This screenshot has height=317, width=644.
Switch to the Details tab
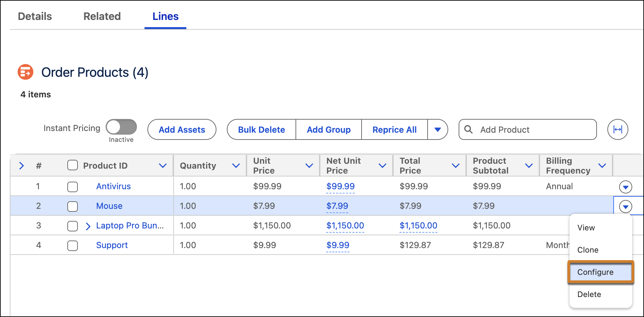click(35, 16)
